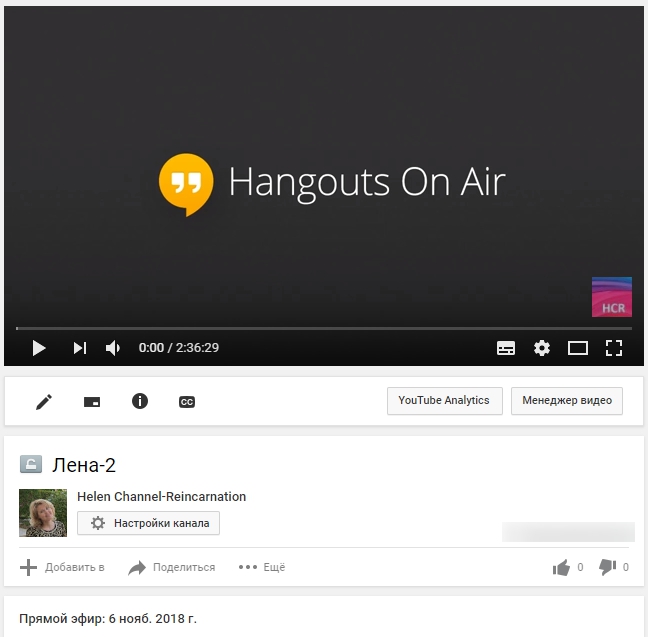
Task: Open Настройки канала channel settings
Action: point(149,523)
